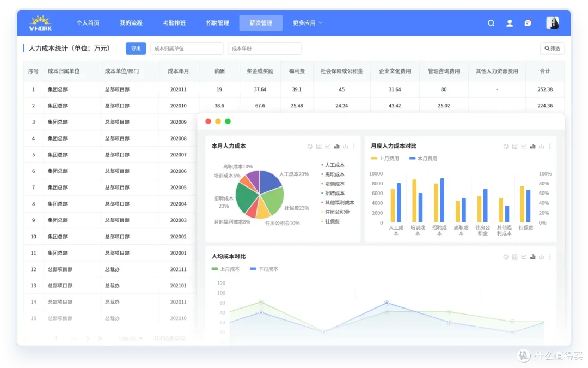Click the VWORK logo
This screenshot has height=368, width=588.
click(x=40, y=23)
